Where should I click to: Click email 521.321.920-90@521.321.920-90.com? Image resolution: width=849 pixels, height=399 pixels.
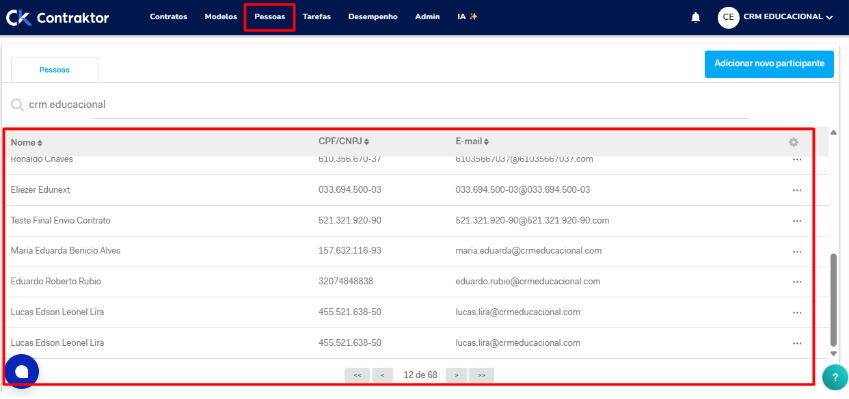[533, 221]
